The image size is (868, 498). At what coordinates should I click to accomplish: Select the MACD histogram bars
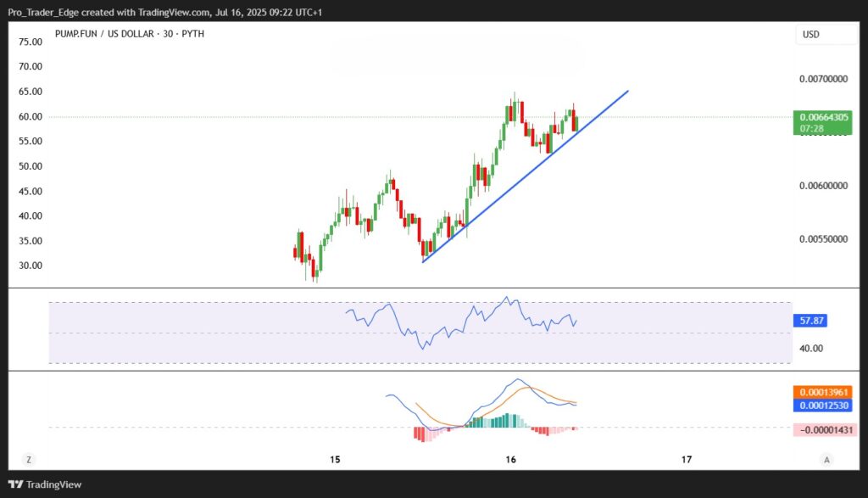pos(495,427)
